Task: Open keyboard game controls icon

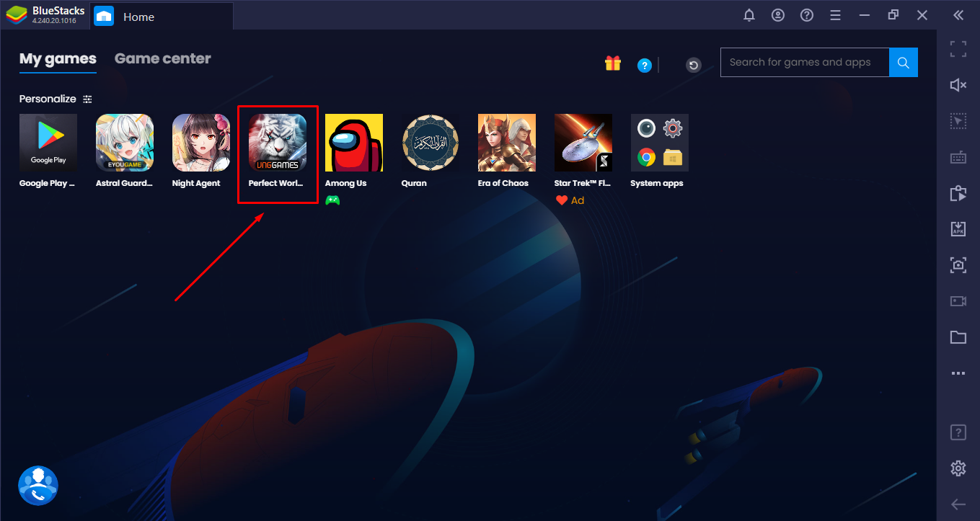Action: [958, 157]
